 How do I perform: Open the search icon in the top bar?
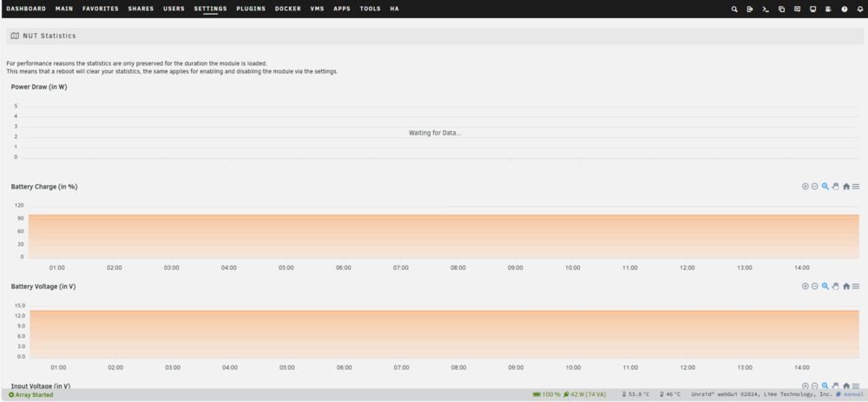734,9
